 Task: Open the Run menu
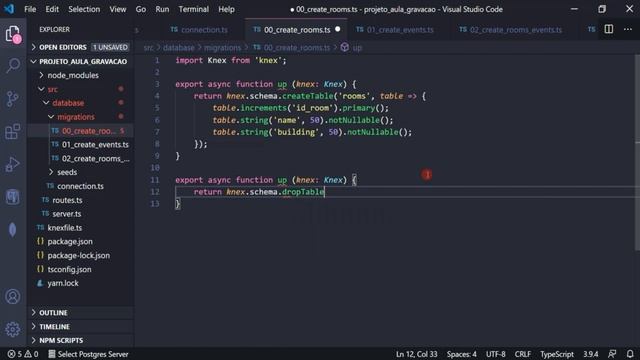162,9
